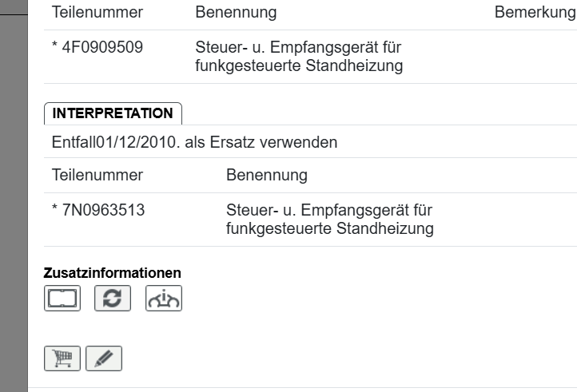Click the Bemerkung column header
The width and height of the screenshot is (577, 392).
[535, 13]
